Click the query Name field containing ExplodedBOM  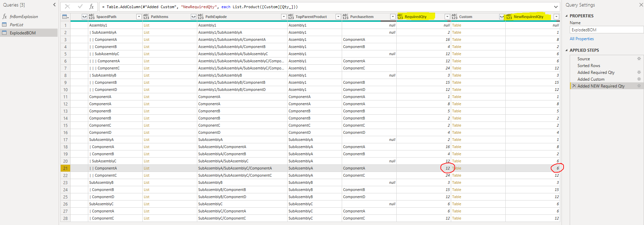point(607,30)
